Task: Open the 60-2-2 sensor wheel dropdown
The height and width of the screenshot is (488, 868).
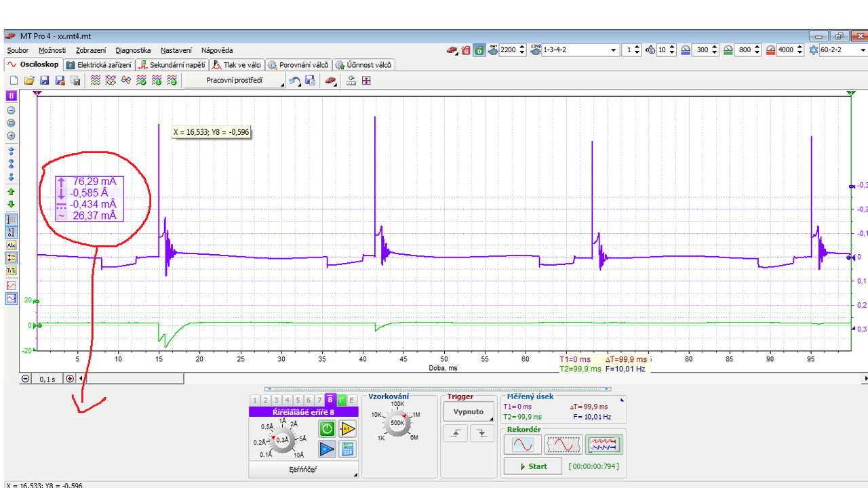Action: tap(843, 50)
